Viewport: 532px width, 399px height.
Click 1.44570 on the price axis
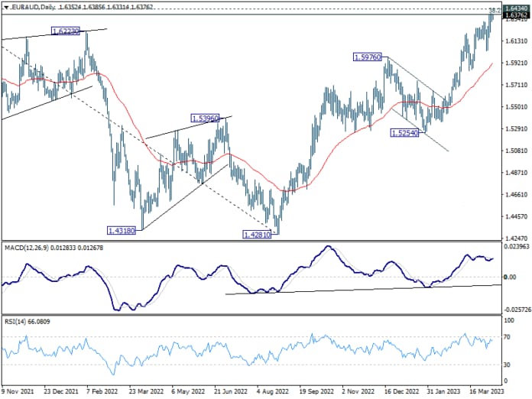pos(517,216)
